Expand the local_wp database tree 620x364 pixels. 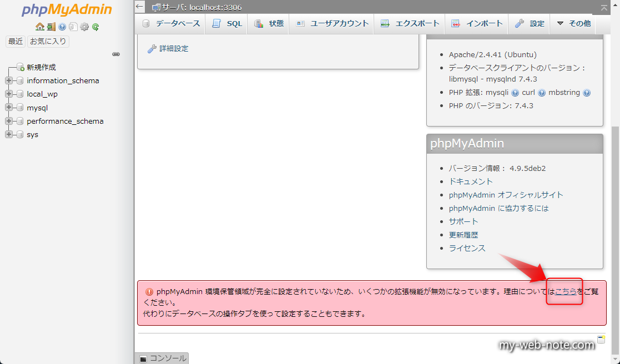(x=8, y=94)
